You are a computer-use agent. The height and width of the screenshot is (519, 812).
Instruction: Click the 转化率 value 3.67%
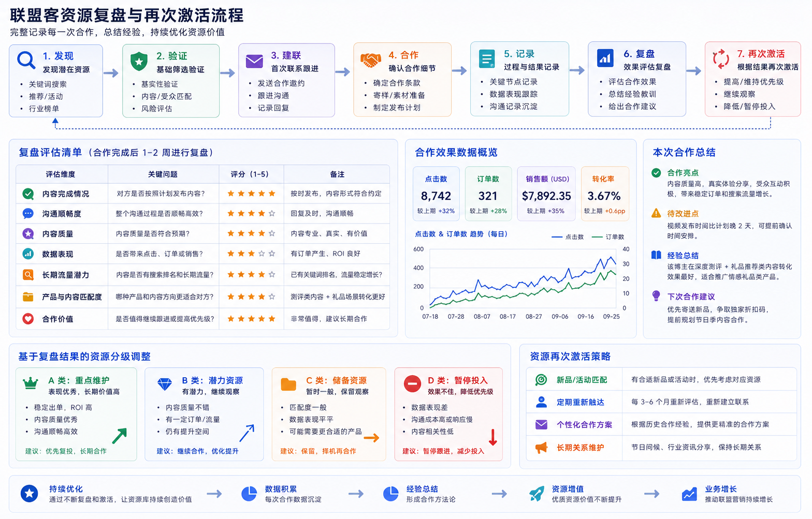point(604,196)
